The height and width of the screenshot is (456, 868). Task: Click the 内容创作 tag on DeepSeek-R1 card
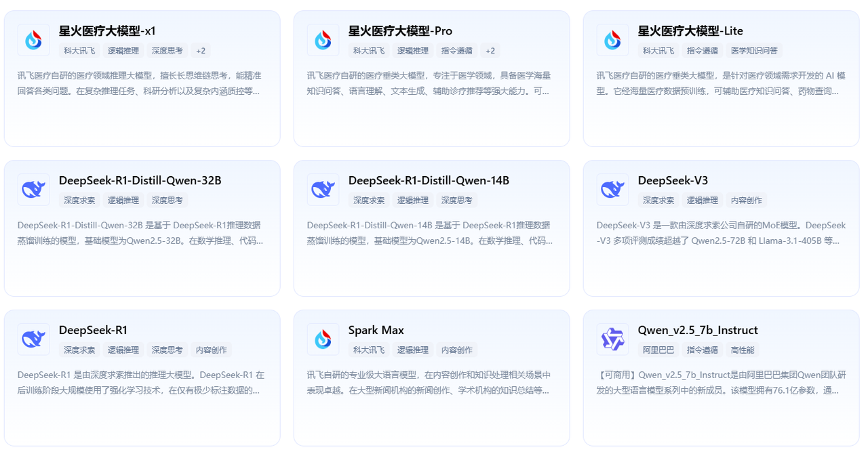212,350
